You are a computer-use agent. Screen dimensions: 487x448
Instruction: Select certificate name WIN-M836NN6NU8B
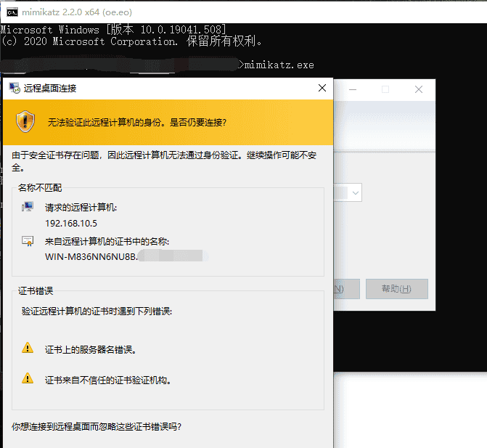point(91,257)
